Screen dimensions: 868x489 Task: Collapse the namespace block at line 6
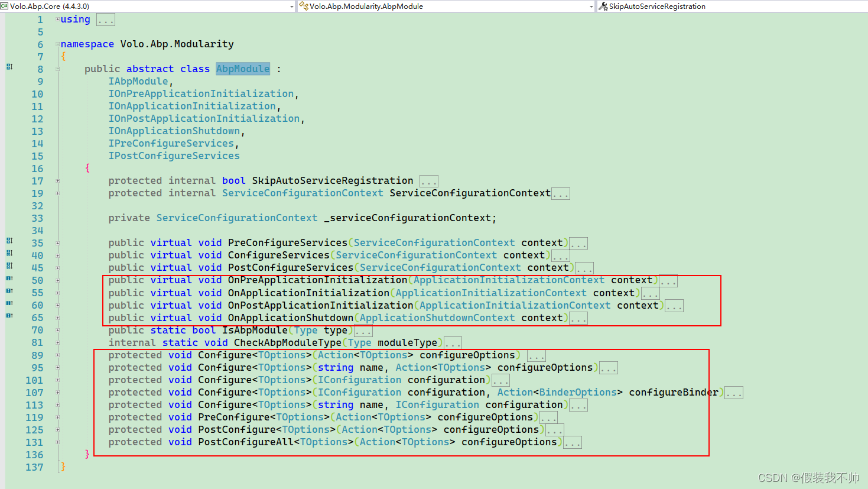[58, 44]
